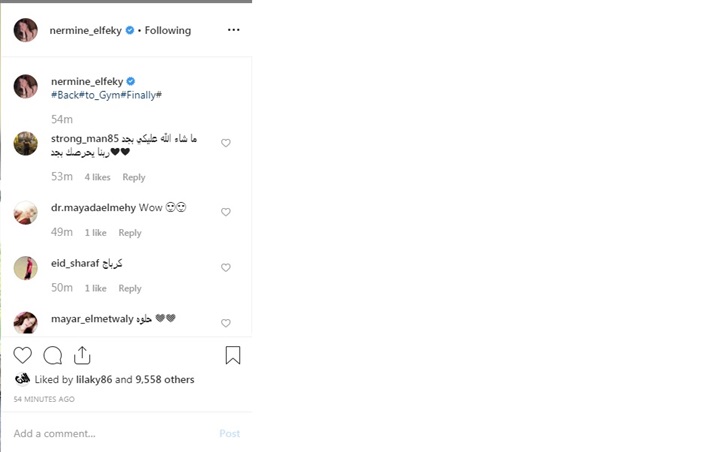720x452 pixels.
Task: Open the #Back#to_Gym#Finally# hashtag
Action: pos(106,95)
